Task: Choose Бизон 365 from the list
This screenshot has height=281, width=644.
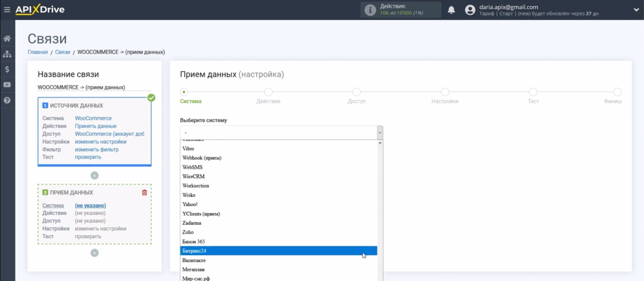Action: [x=279, y=242]
